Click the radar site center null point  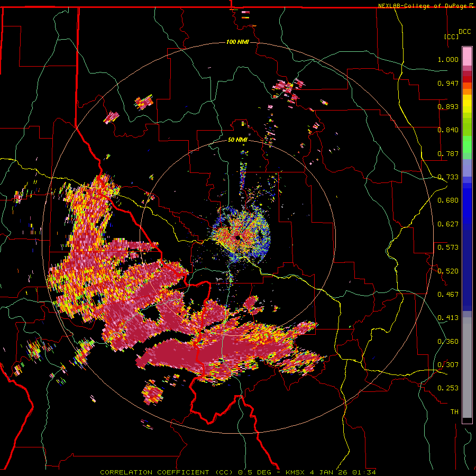pos(237,237)
